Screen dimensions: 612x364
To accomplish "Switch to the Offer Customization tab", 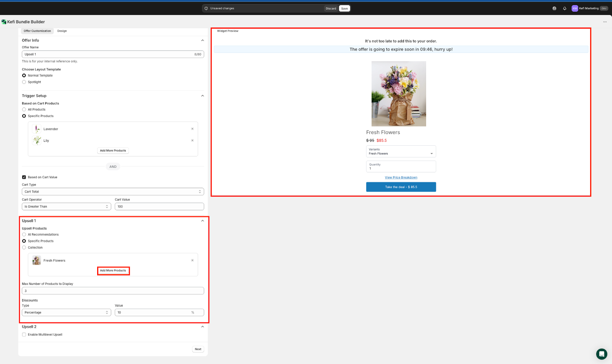I will (37, 31).
